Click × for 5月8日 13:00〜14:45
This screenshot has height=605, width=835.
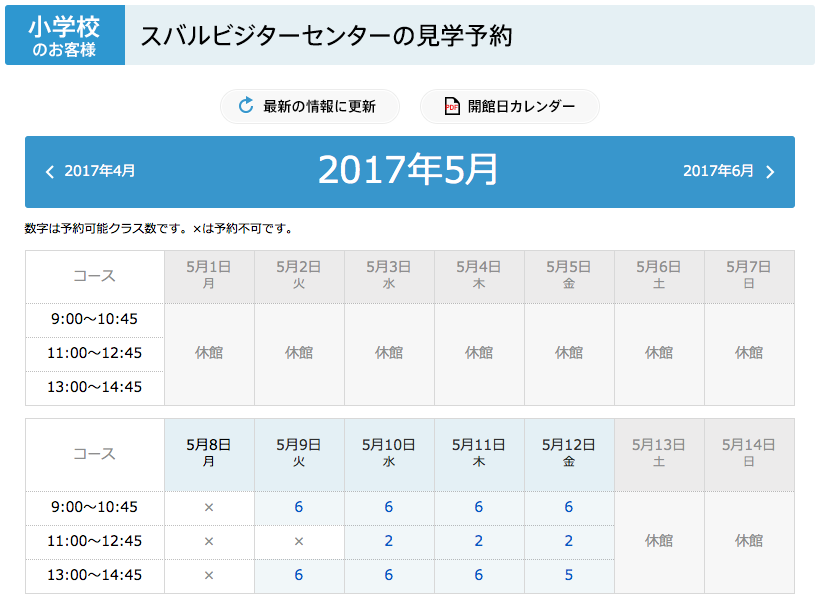[x=209, y=576]
